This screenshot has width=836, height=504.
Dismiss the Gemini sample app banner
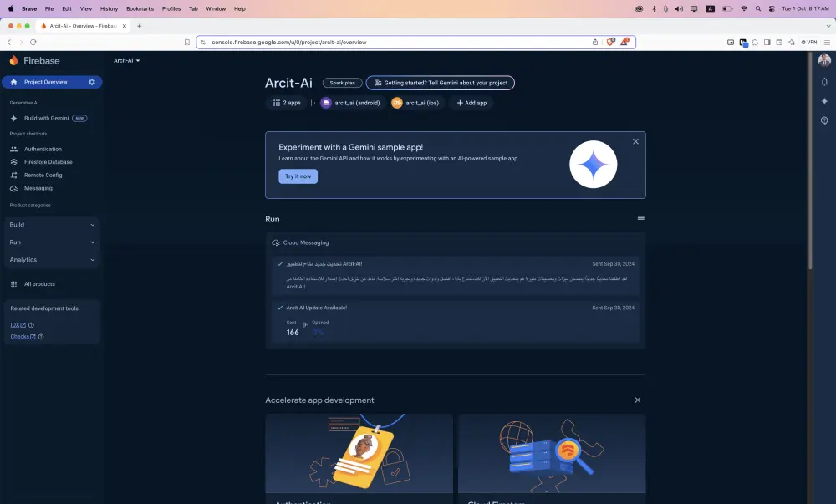point(635,141)
